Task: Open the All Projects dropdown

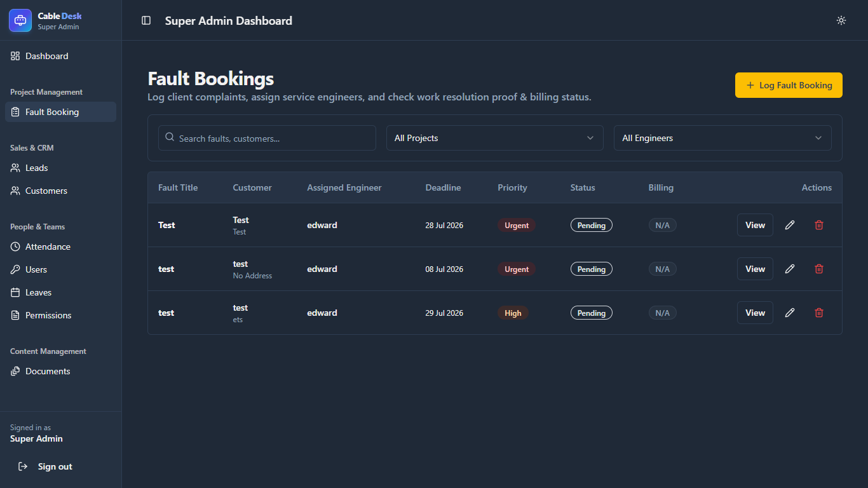Action: [x=495, y=138]
